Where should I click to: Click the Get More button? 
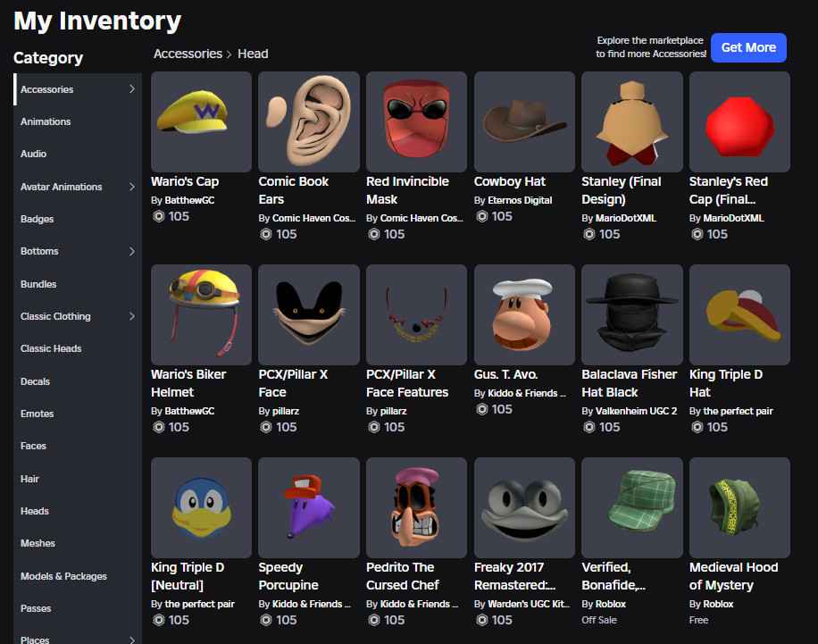(x=748, y=47)
